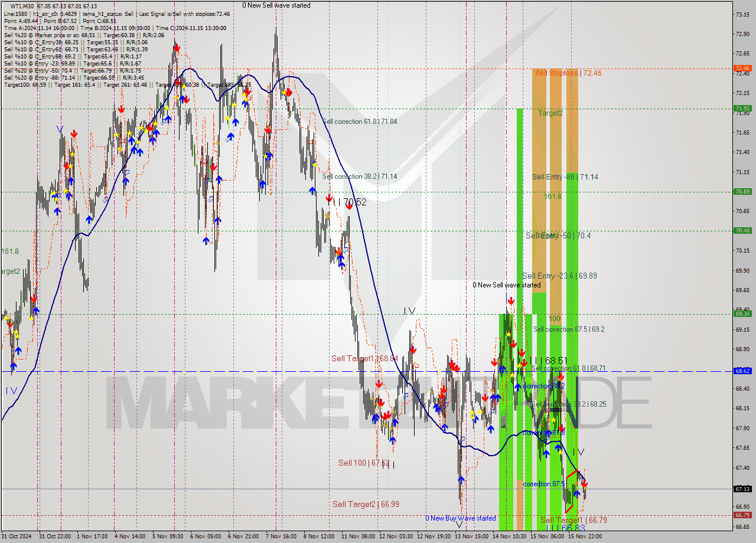Click the '31 Oct 2024' date on the time axis
The height and width of the screenshot is (543, 756).
[15, 537]
